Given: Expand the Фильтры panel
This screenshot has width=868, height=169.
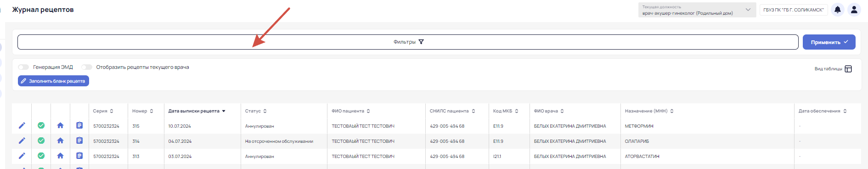Looking at the screenshot, I should [408, 42].
